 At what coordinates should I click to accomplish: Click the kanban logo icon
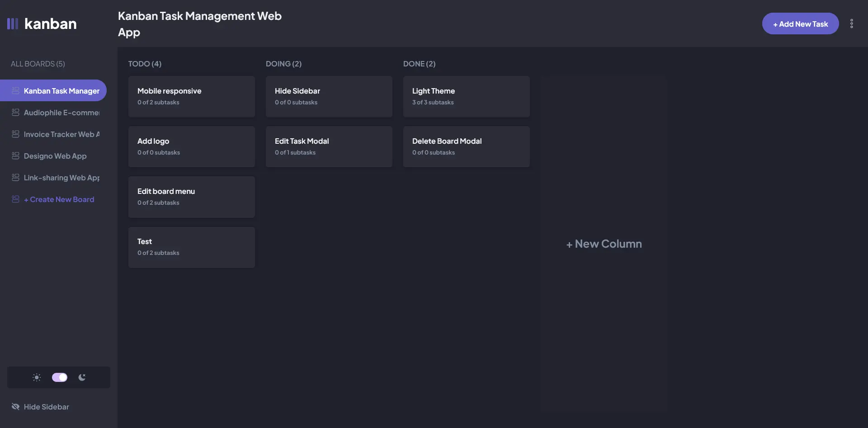coord(13,24)
